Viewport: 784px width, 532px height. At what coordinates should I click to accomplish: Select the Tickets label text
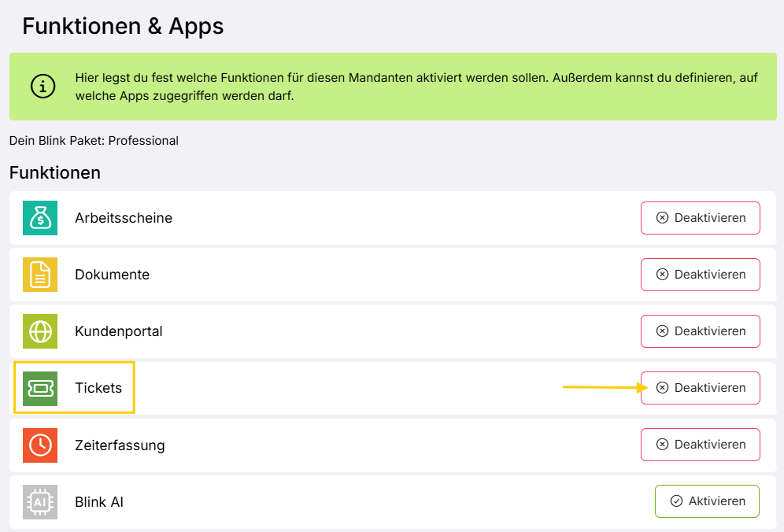point(98,388)
